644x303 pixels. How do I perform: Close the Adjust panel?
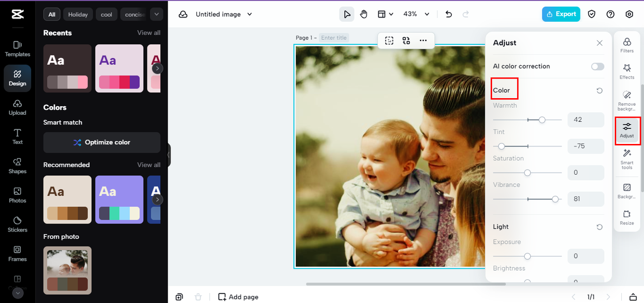(x=599, y=43)
